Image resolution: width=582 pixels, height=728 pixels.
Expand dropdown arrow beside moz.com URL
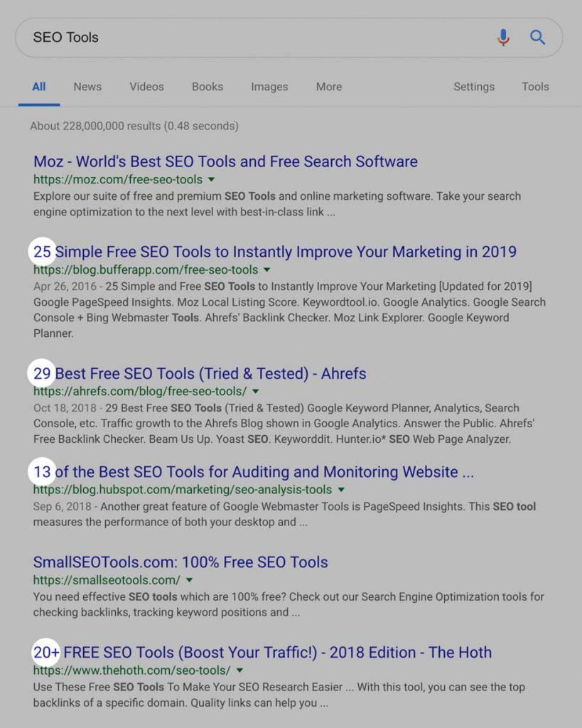point(212,180)
